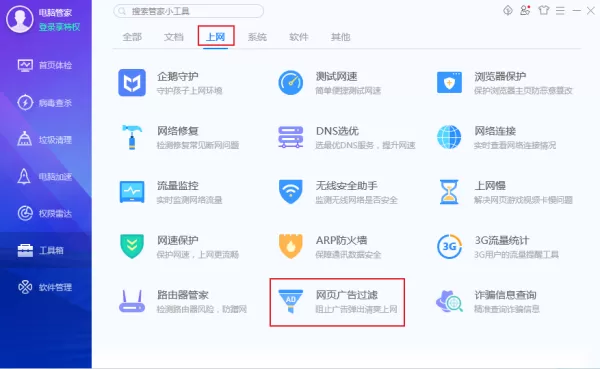This screenshot has height=369, width=600.
Task: Close the 电脑管家 window
Action: (591, 11)
